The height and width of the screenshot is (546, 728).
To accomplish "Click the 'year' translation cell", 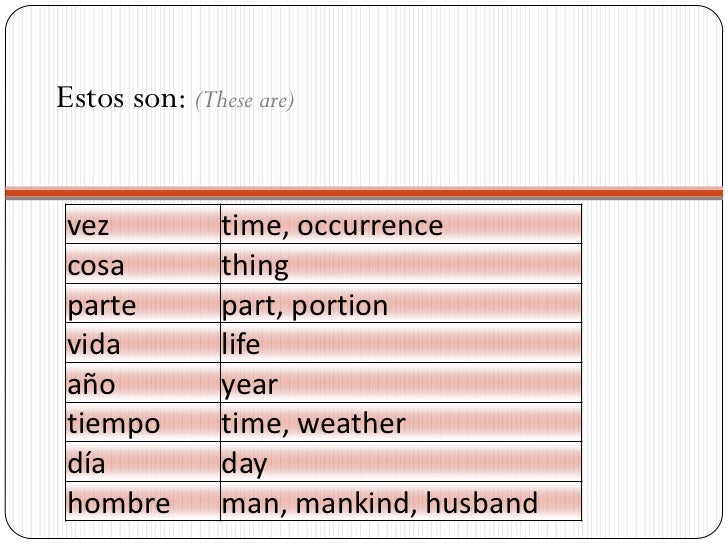I will [401, 383].
